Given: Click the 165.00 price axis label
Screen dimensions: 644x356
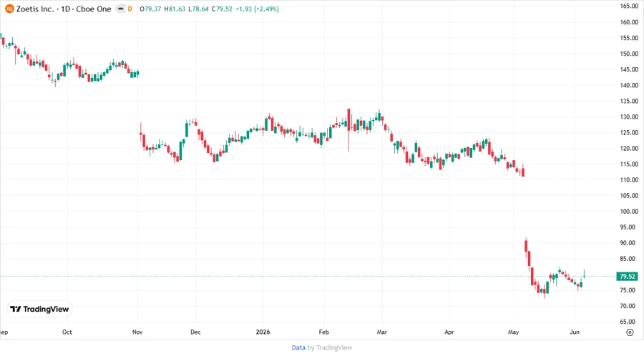Looking at the screenshot, I should point(629,6).
